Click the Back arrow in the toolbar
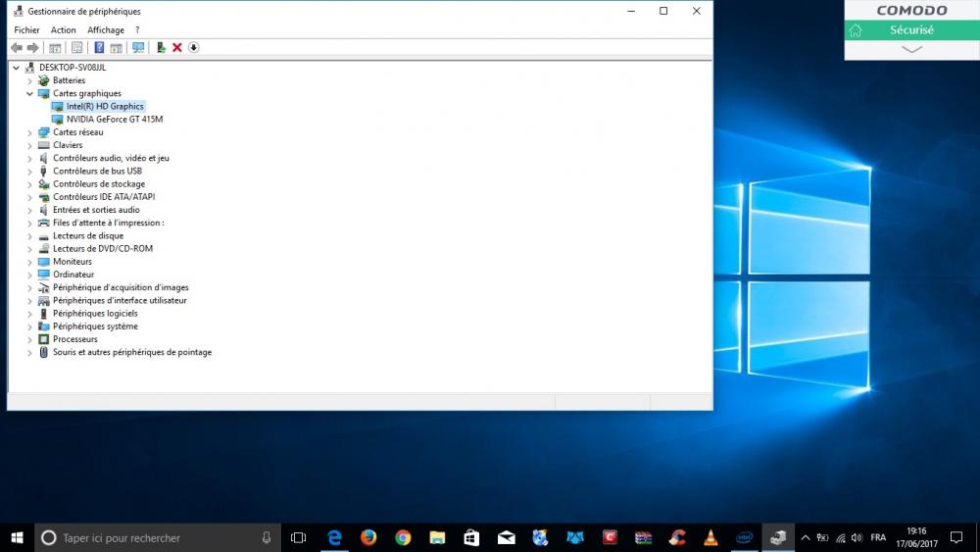The width and height of the screenshot is (980, 552). click(x=17, y=47)
